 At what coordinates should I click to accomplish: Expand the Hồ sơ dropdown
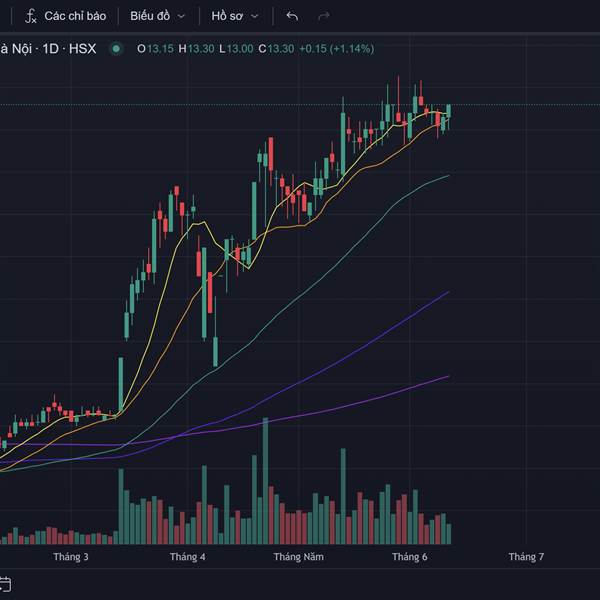pyautogui.click(x=235, y=16)
